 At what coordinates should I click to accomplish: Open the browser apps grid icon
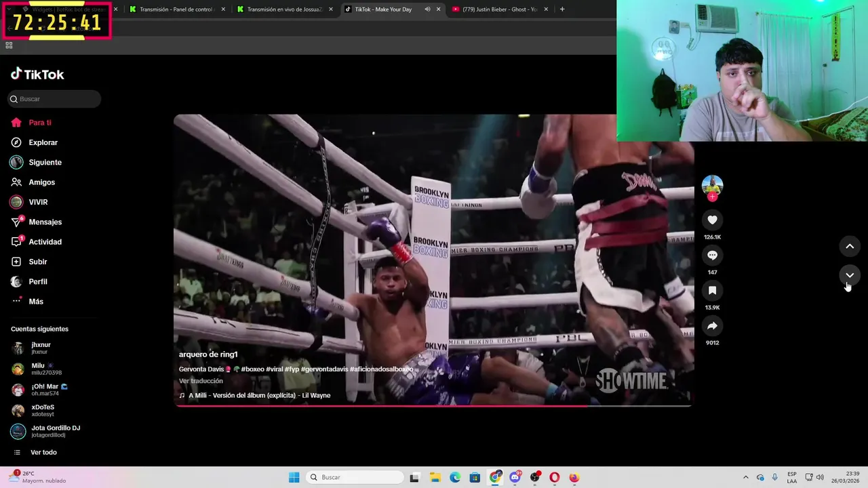coord(9,45)
